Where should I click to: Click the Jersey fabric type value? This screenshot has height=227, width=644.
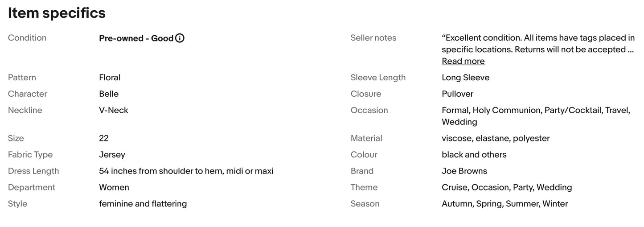click(x=112, y=155)
